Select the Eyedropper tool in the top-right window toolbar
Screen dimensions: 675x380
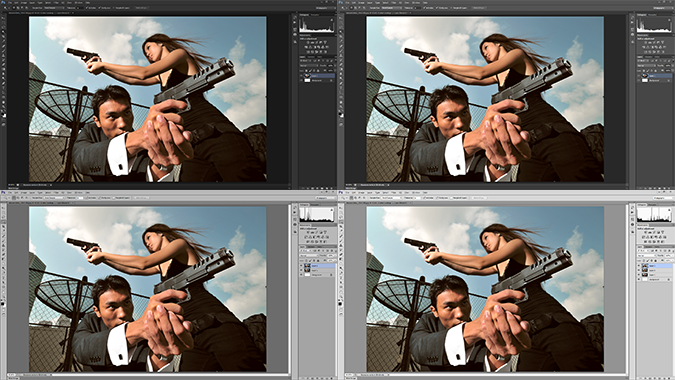(341, 40)
